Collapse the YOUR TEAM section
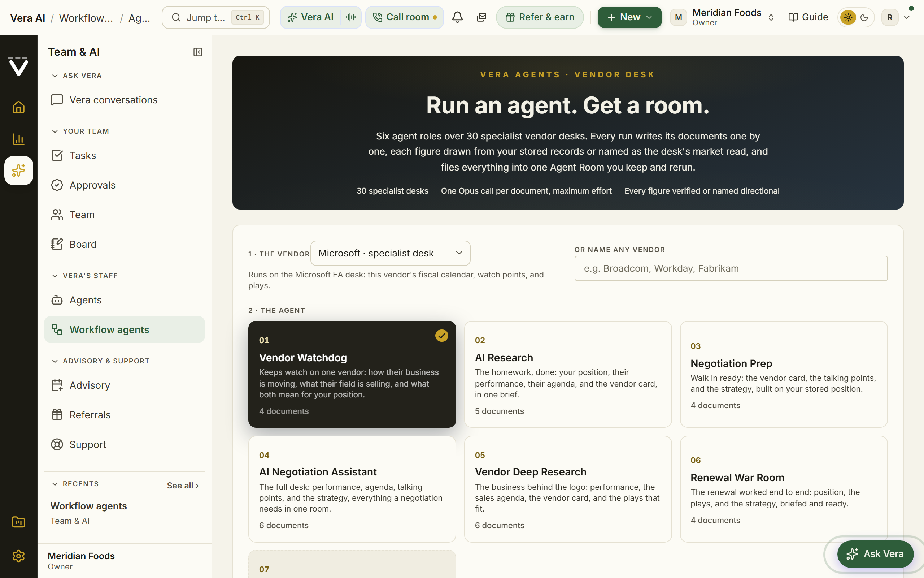The width and height of the screenshot is (924, 578). 80,131
